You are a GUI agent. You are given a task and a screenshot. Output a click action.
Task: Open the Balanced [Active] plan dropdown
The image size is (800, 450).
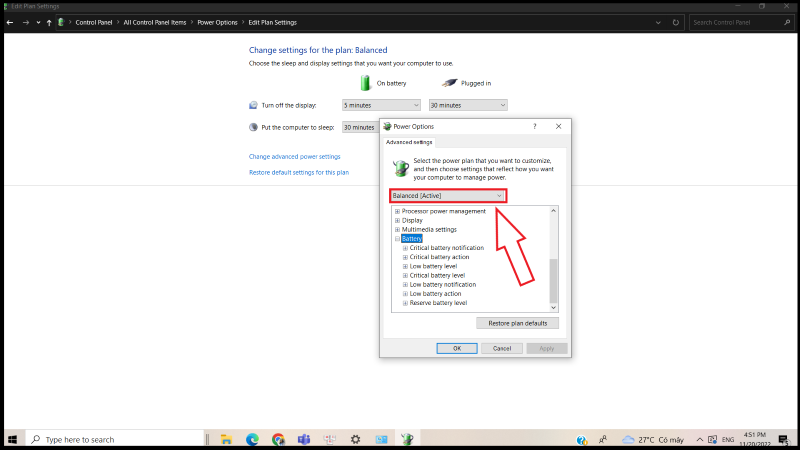[447, 195]
